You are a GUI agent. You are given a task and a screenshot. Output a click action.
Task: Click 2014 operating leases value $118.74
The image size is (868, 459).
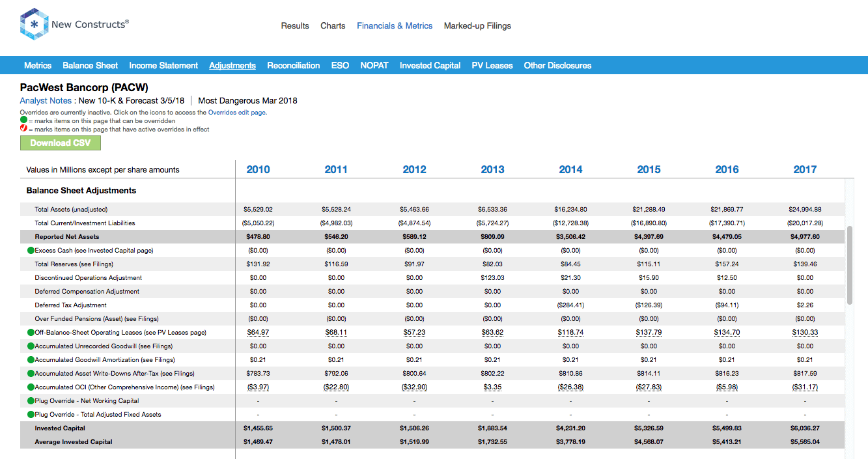pyautogui.click(x=570, y=333)
